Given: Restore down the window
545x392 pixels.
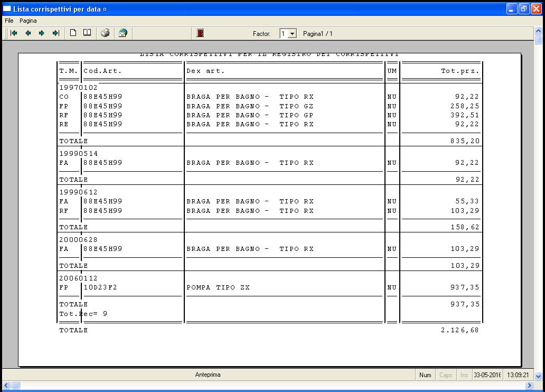Looking at the screenshot, I should click(523, 9).
